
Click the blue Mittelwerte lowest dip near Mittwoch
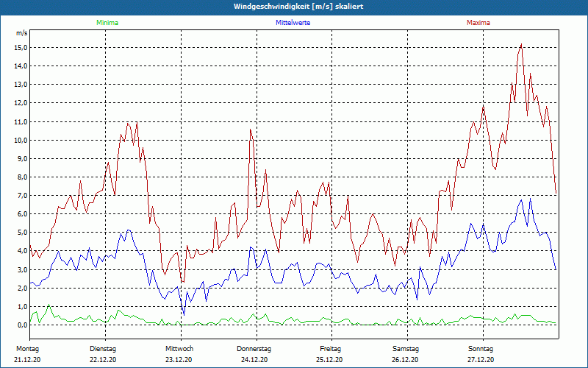tap(184, 315)
